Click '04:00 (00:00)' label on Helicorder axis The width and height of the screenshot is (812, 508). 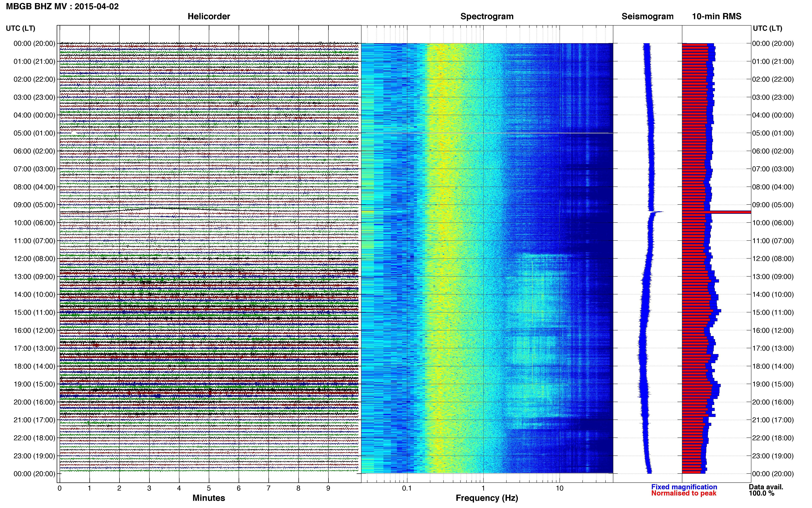tap(34, 115)
